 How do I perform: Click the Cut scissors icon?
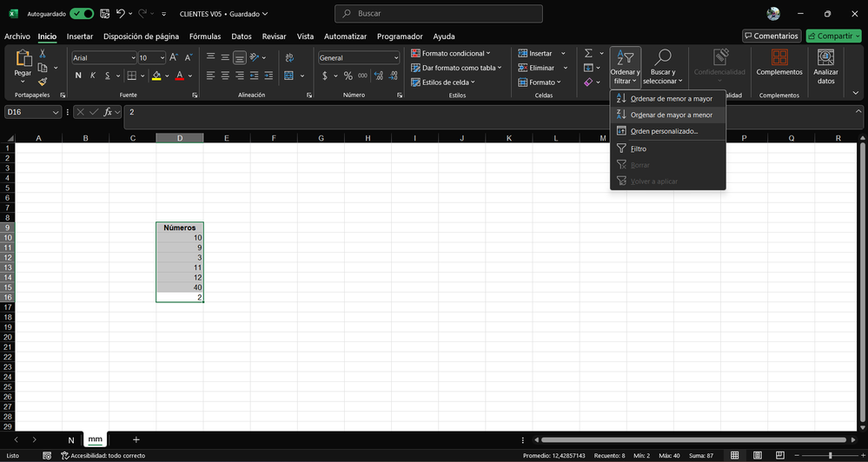tap(42, 54)
